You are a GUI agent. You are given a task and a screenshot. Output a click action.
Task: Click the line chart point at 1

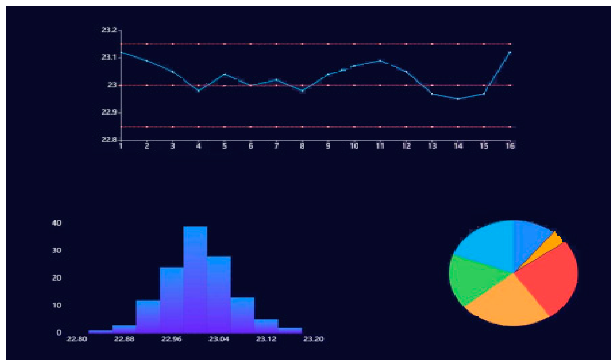coord(121,52)
